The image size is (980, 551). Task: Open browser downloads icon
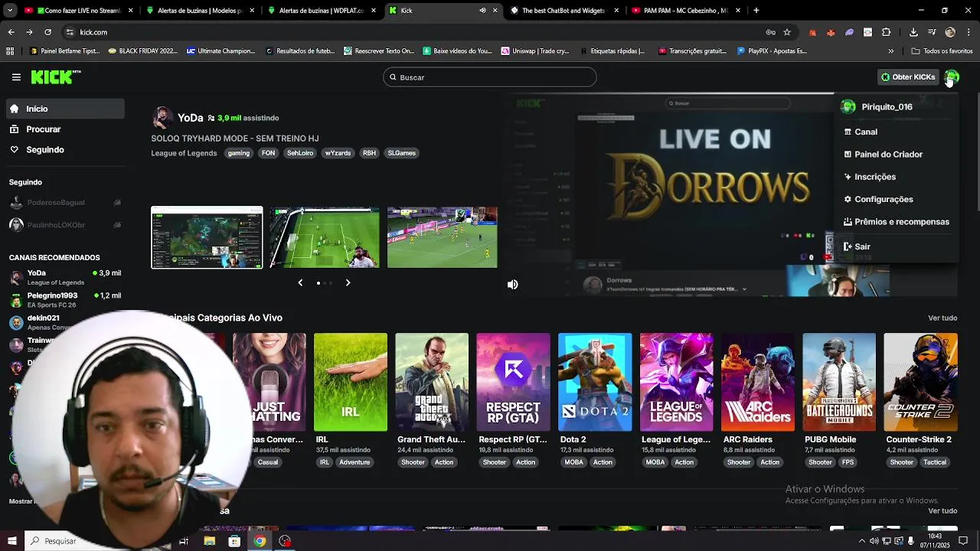pos(913,32)
